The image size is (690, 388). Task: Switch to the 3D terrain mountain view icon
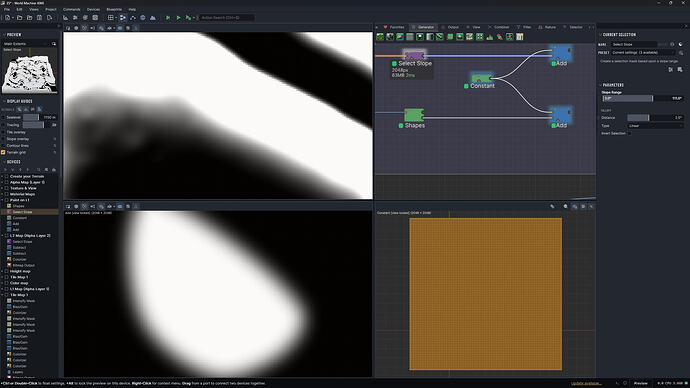click(x=153, y=18)
